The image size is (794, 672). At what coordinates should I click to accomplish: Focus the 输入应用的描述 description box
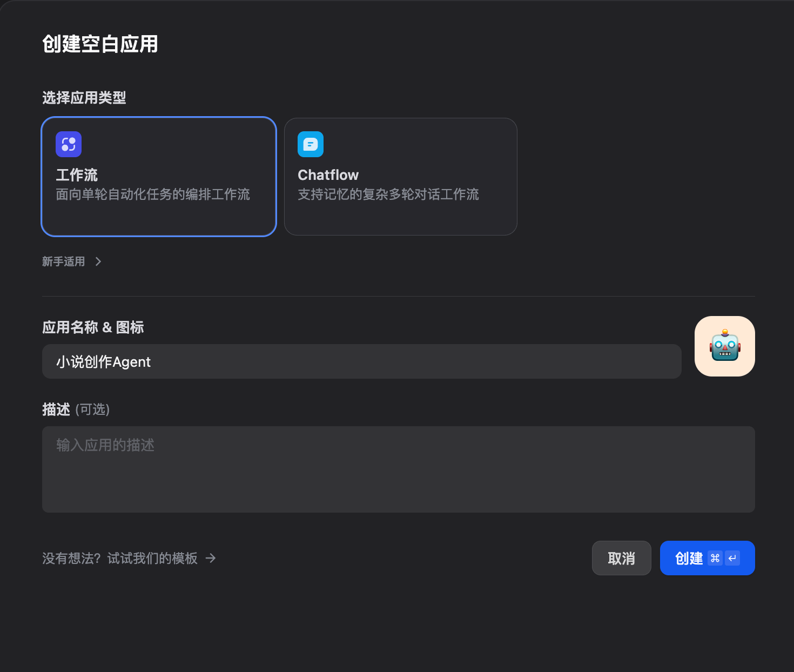pyautogui.click(x=398, y=469)
